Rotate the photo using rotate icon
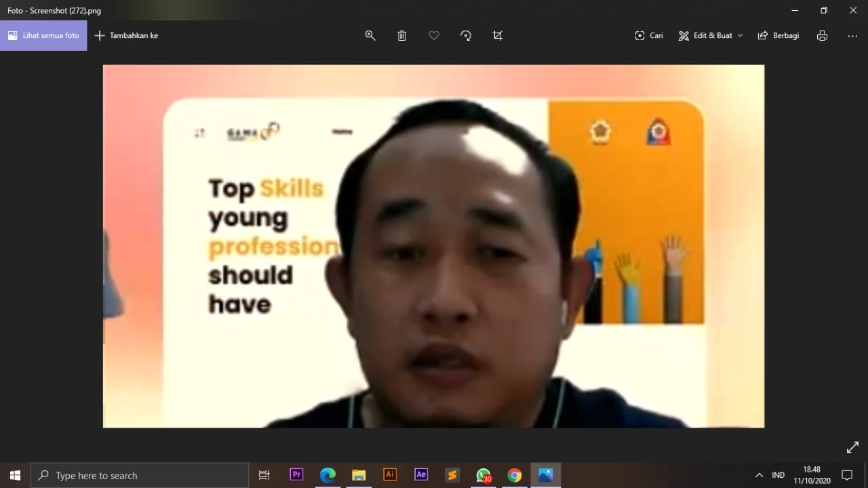Viewport: 868px width, 488px height. [x=466, y=35]
